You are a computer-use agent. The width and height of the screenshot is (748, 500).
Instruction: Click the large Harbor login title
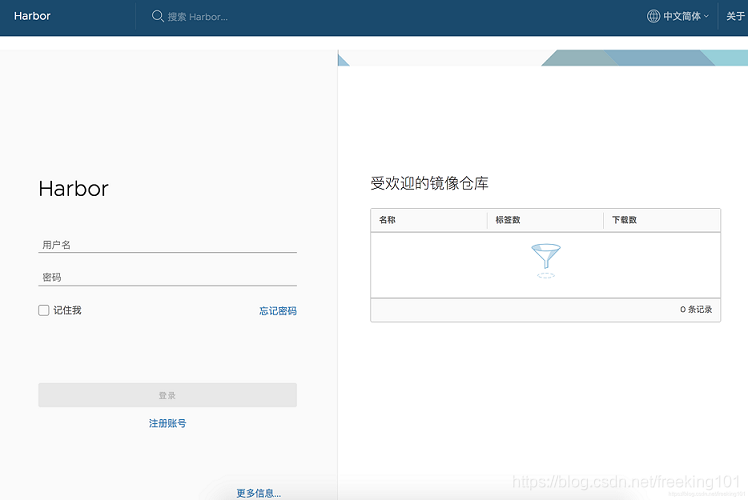click(73, 188)
